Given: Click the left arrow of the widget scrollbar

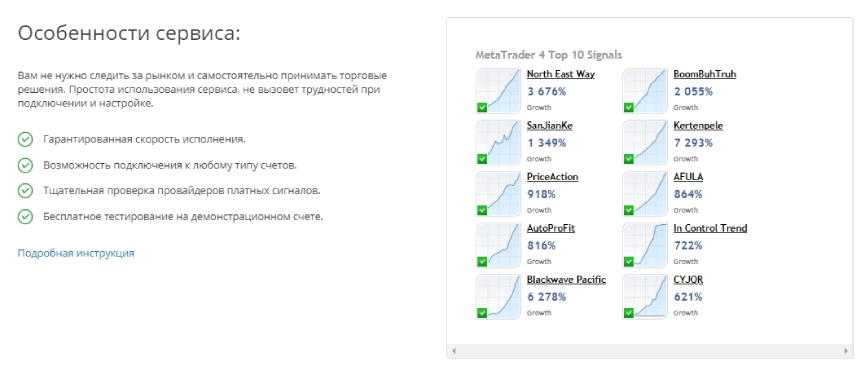Looking at the screenshot, I should pyautogui.click(x=453, y=351).
